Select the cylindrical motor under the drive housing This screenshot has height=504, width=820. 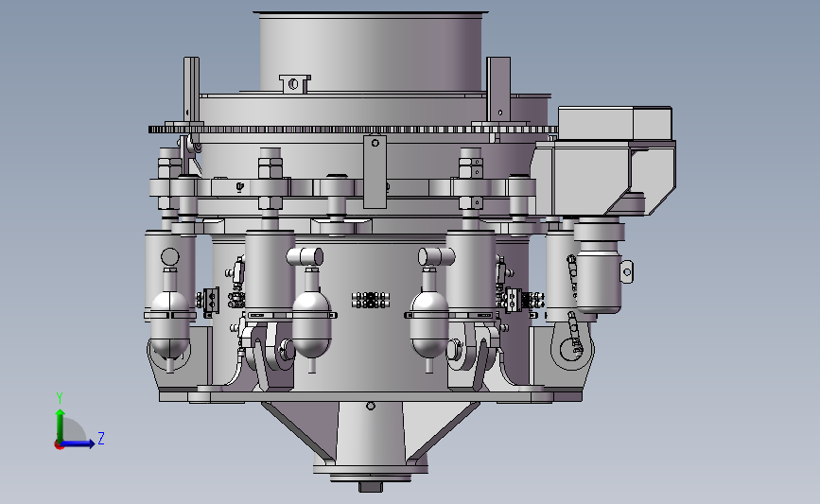click(599, 267)
